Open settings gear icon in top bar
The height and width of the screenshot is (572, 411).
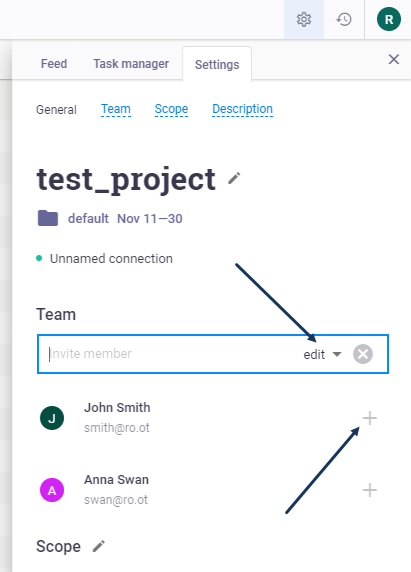pos(304,19)
